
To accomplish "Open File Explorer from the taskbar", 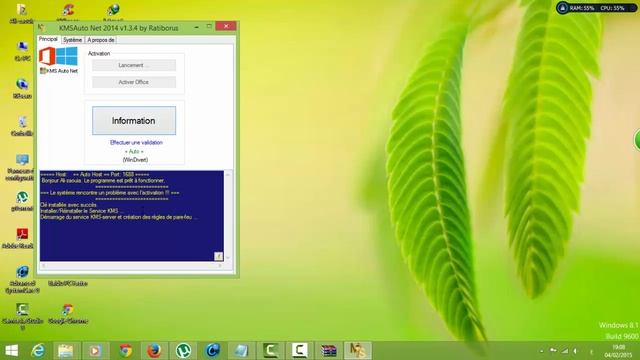I will click(65, 351).
